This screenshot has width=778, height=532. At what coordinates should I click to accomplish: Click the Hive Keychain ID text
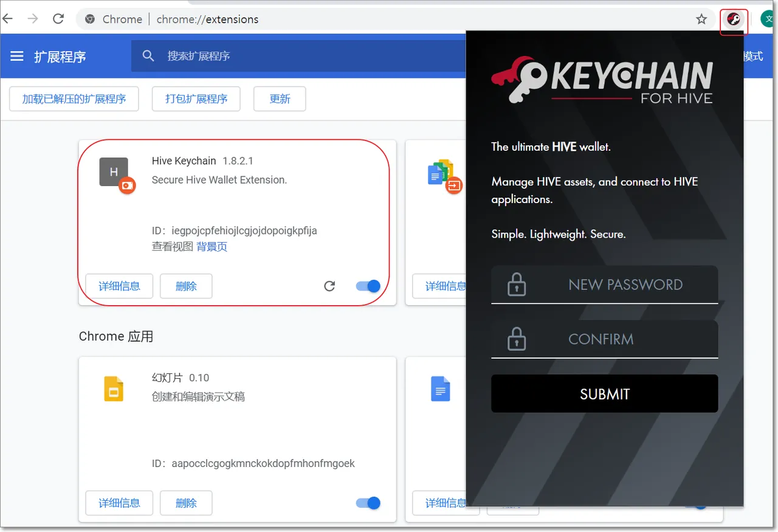[235, 230]
